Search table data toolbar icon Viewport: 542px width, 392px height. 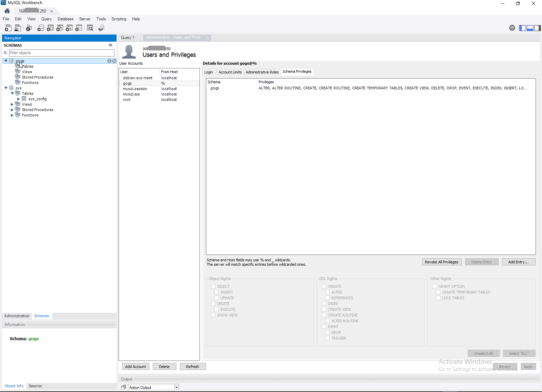coord(90,28)
